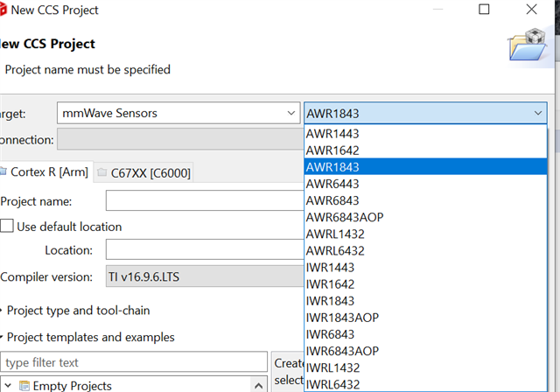560x392 pixels.
Task: Choose IWR1642 from the list
Action: [x=425, y=284]
